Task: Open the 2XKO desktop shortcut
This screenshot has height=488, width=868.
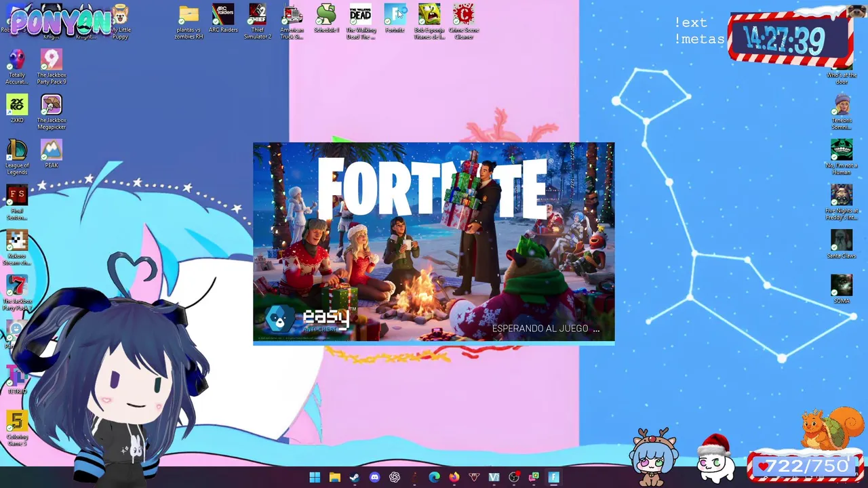Action: coord(17,108)
